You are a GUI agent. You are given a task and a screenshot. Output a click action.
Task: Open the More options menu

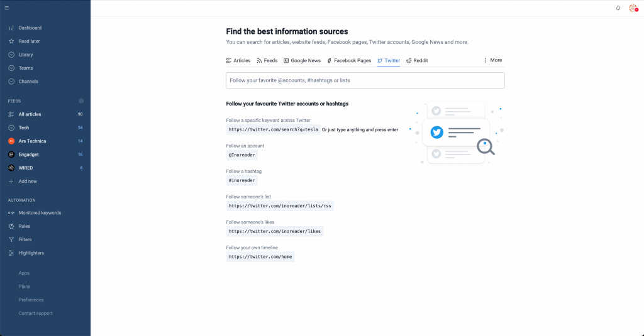click(x=493, y=60)
